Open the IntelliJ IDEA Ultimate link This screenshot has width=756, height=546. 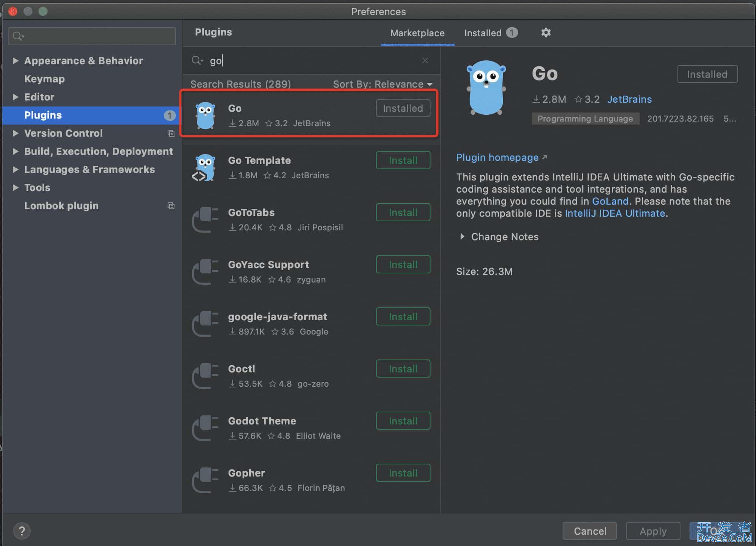point(615,213)
